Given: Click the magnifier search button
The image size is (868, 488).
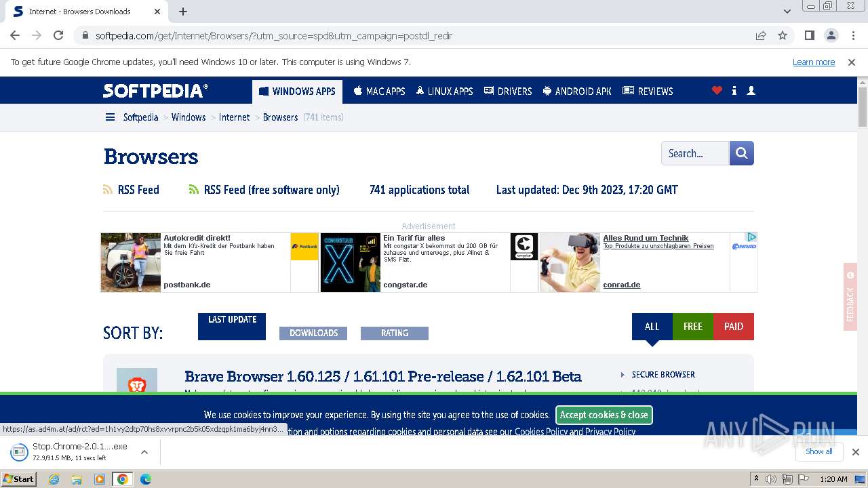Looking at the screenshot, I should pos(742,153).
